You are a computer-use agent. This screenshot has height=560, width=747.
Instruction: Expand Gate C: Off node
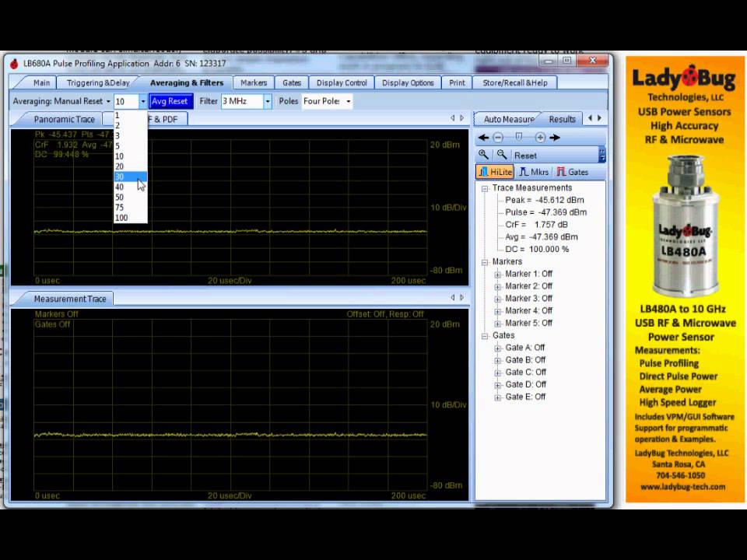click(x=498, y=373)
